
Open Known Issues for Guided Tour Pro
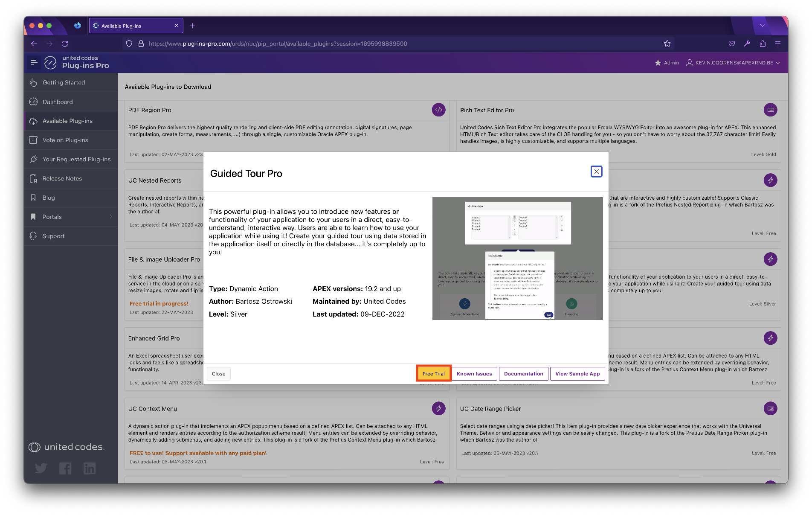(474, 374)
